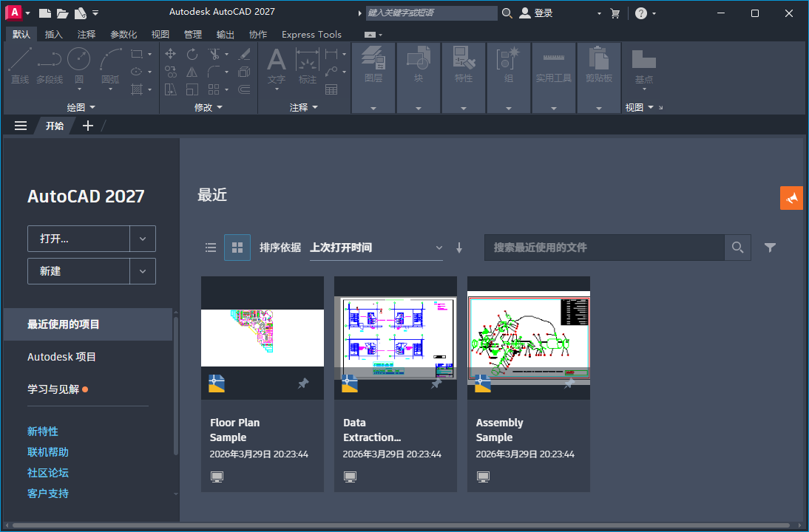Select Autodesk 项目 in sidebar
Image resolution: width=809 pixels, height=532 pixels.
(x=62, y=357)
